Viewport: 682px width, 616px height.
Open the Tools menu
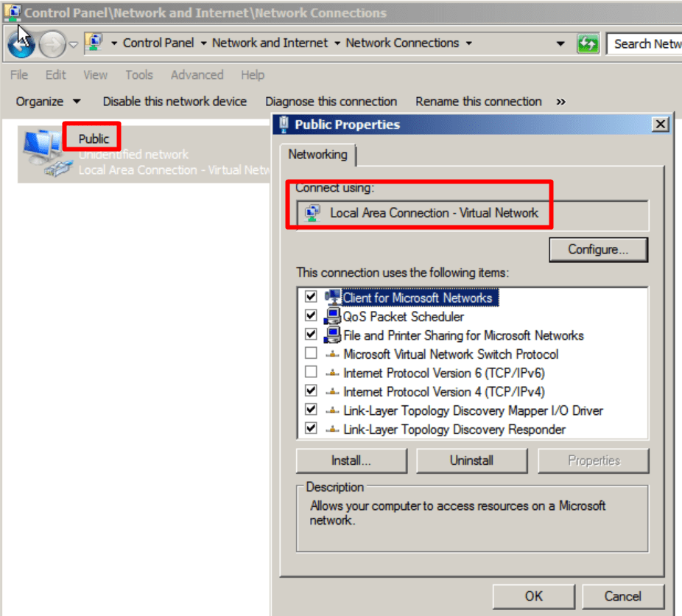click(139, 74)
